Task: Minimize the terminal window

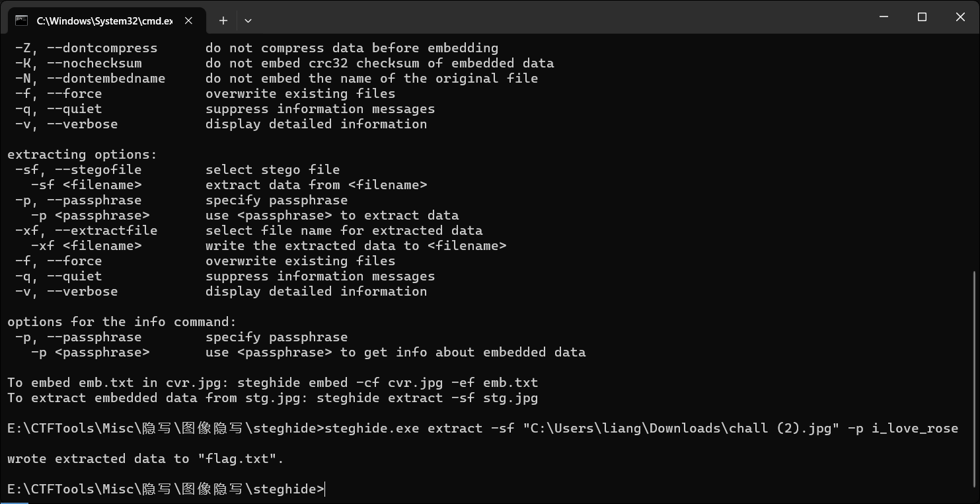Action: (x=884, y=17)
